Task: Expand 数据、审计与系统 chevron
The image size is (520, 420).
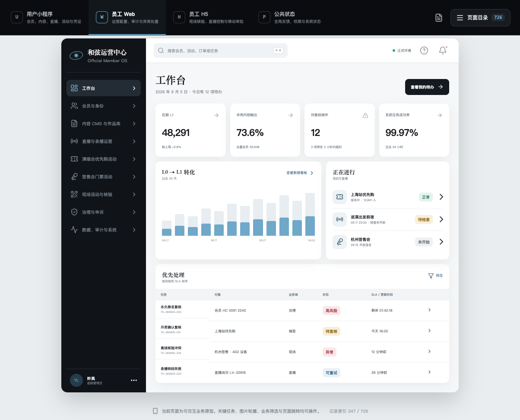Action: 134,230
